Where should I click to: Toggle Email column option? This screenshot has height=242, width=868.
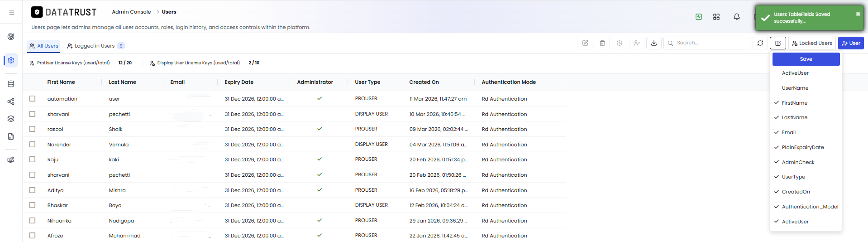tap(806, 132)
